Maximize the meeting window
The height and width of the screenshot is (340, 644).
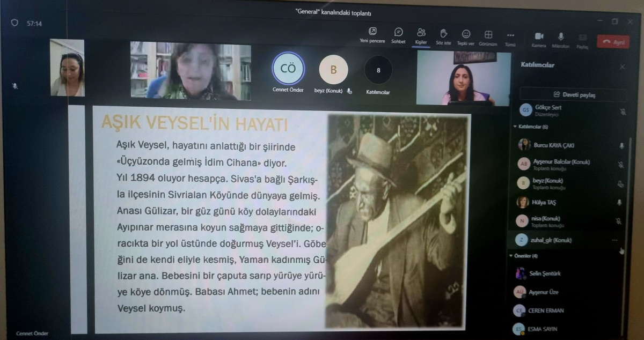[614, 21]
